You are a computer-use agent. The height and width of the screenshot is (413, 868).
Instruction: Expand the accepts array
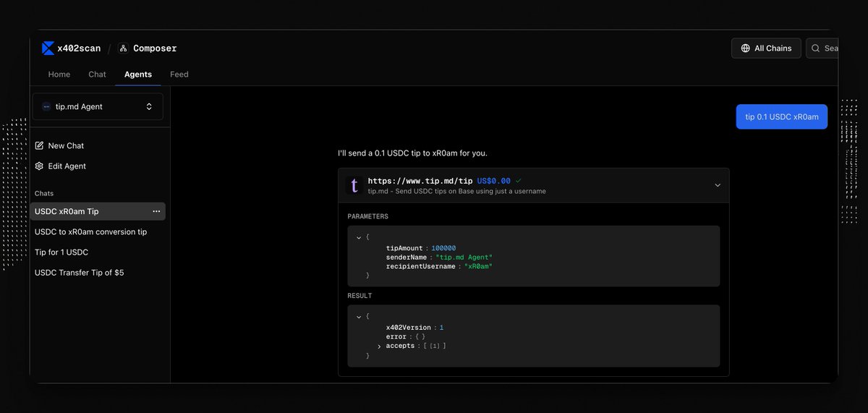click(379, 346)
